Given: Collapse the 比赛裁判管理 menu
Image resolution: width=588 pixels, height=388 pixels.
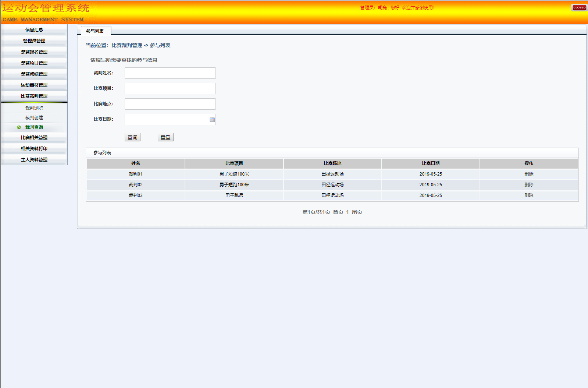Looking at the screenshot, I should pos(34,96).
